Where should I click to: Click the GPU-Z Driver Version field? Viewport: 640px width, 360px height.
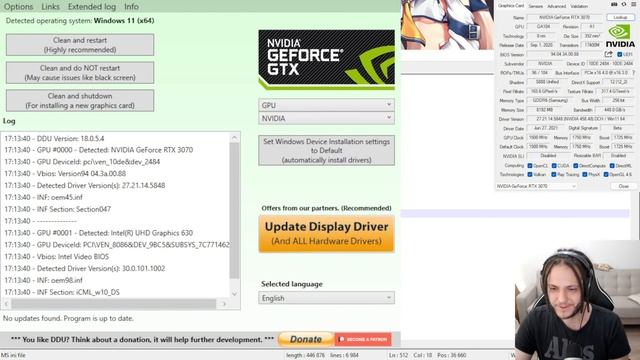coord(580,119)
